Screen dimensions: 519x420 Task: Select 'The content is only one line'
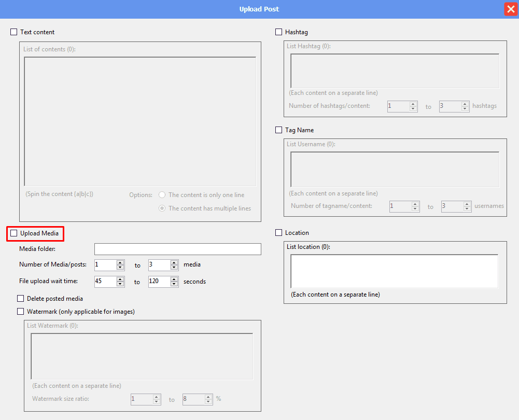coord(162,195)
